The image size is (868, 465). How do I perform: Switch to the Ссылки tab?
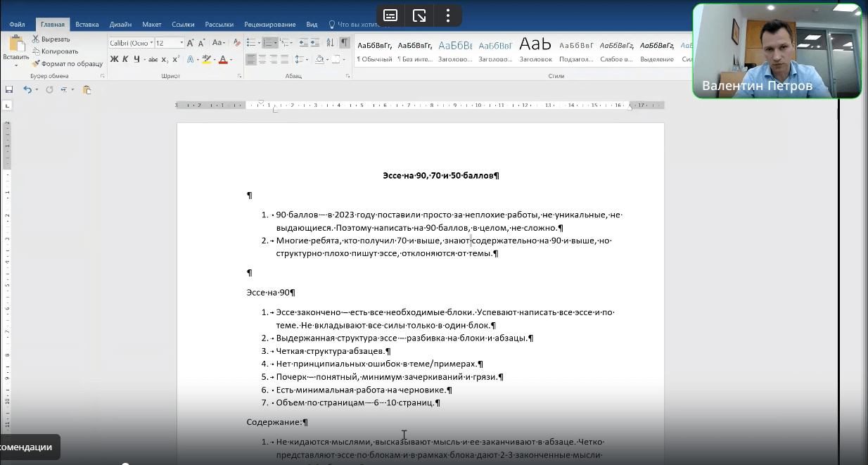(184, 24)
